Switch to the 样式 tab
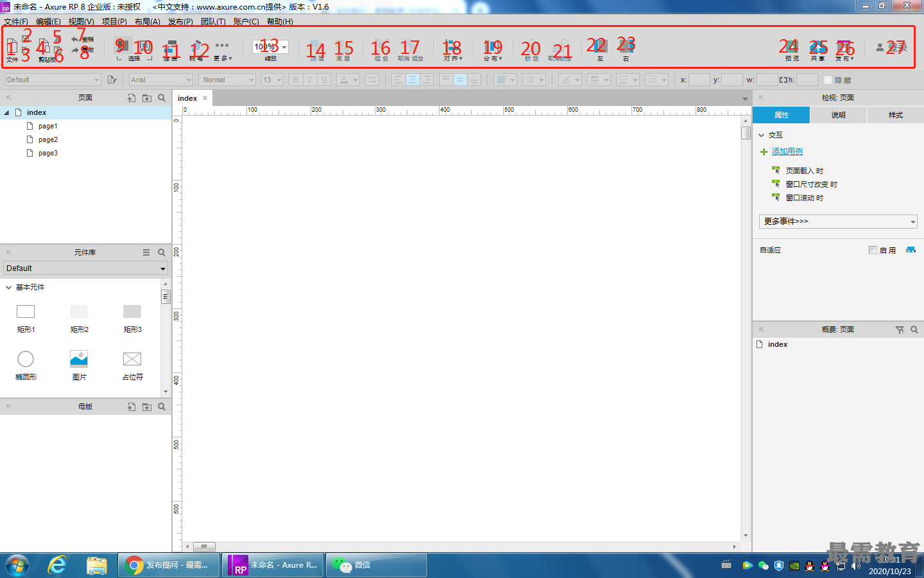The height and width of the screenshot is (578, 924). tap(896, 115)
